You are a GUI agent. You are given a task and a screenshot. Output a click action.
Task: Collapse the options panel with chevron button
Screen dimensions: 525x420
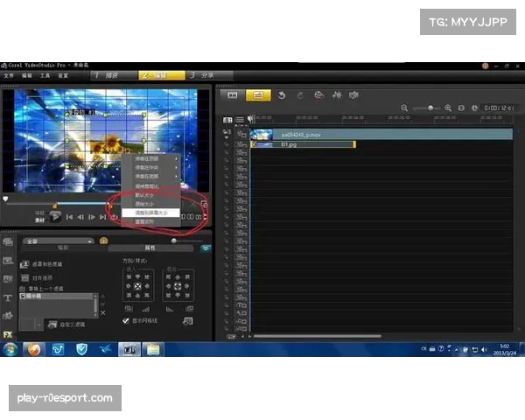205,248
